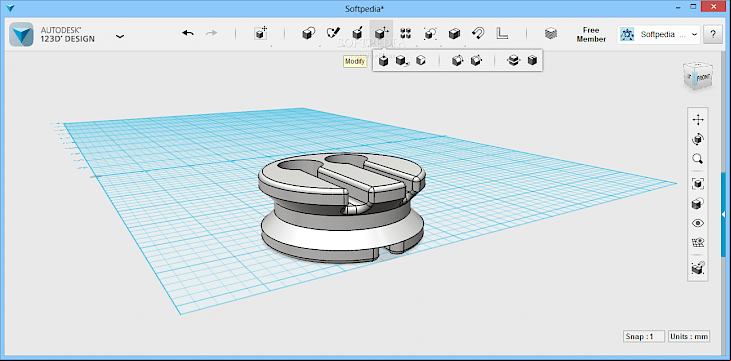Select the Zoom magnifier tool
Image resolution: width=731 pixels, height=361 pixels.
pos(698,159)
